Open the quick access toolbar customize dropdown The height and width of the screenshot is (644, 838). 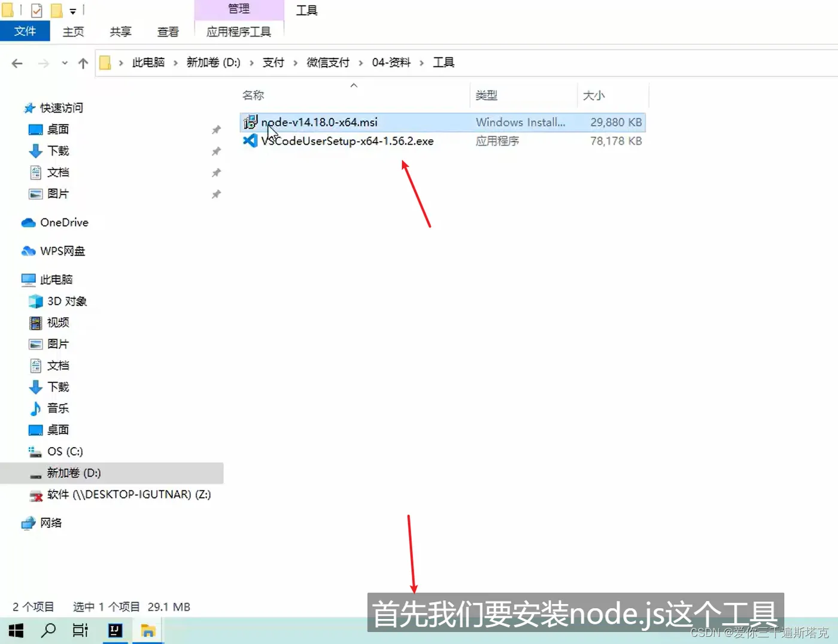(73, 11)
